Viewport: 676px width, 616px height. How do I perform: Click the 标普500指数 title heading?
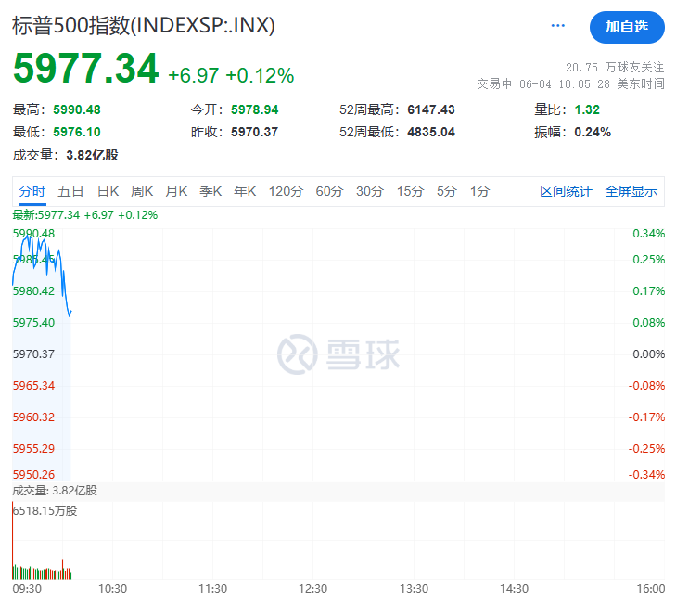pos(144,25)
